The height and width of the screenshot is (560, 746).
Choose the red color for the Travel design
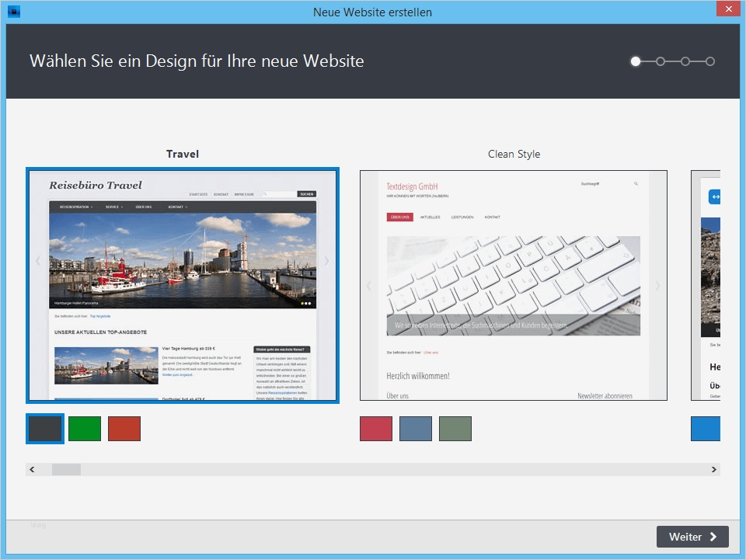tap(124, 428)
